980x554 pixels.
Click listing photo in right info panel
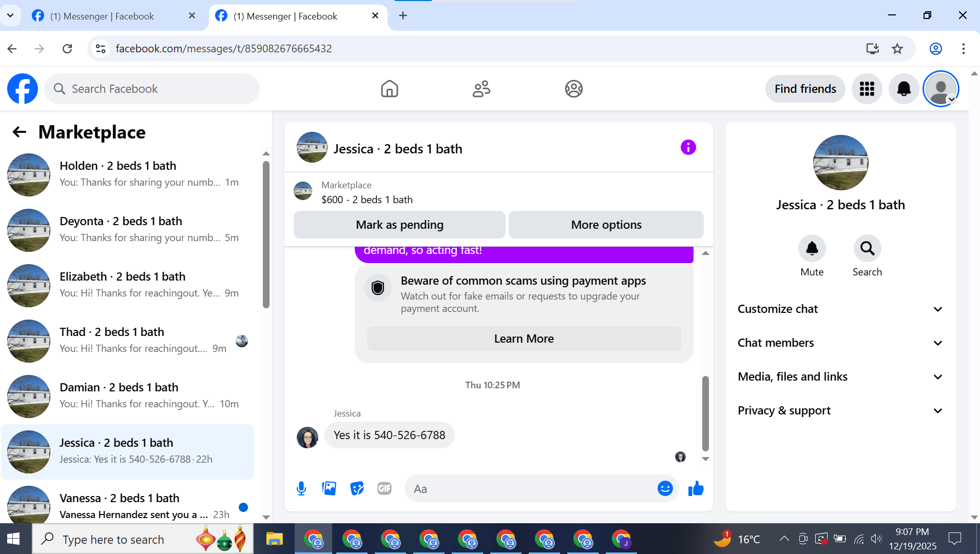(x=841, y=163)
